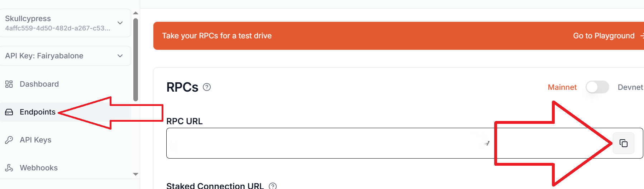This screenshot has width=644, height=189.
Task: Click the arrow icon after Go to Playground
Action: tap(642, 36)
